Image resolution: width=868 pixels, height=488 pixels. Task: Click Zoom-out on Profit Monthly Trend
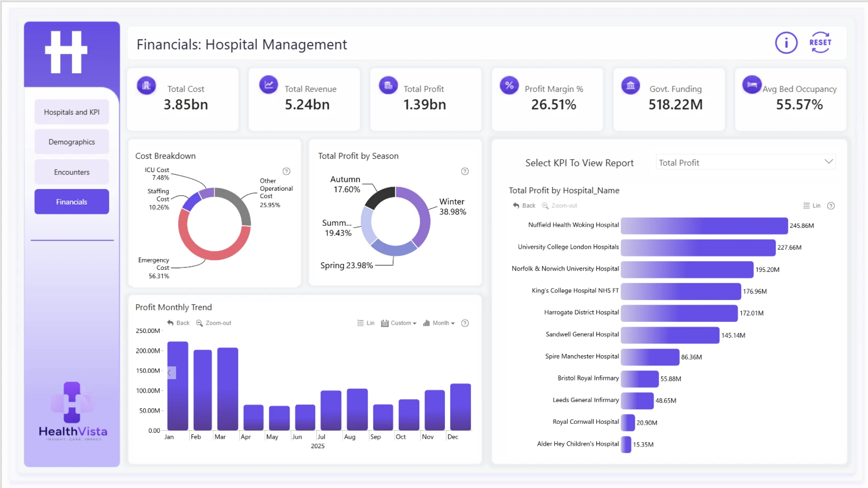pos(213,323)
